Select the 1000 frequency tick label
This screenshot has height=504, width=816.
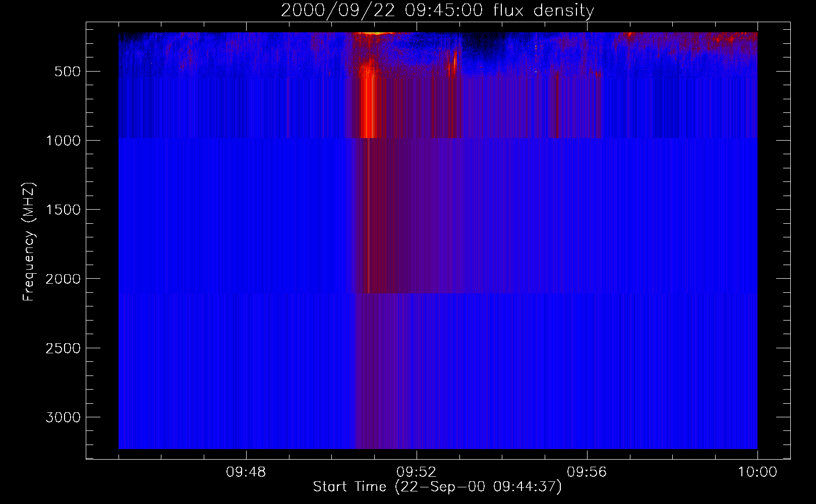coord(63,141)
